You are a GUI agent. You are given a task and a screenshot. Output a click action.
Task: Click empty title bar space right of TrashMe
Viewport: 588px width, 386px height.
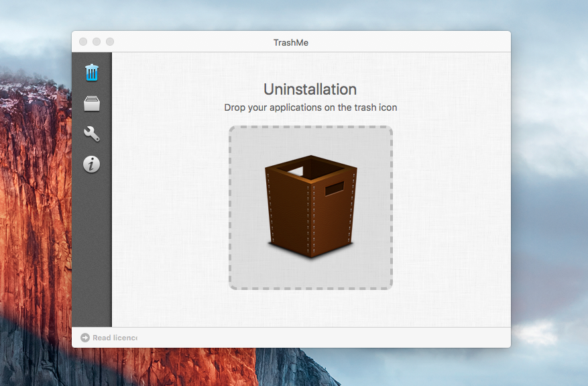[x=416, y=42]
